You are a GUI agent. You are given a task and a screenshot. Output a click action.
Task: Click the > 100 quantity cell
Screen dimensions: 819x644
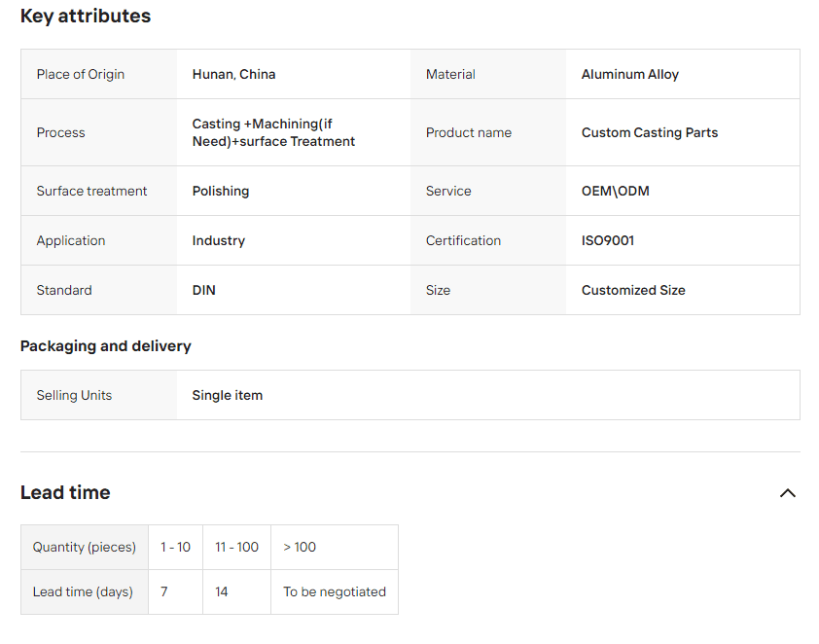click(300, 548)
